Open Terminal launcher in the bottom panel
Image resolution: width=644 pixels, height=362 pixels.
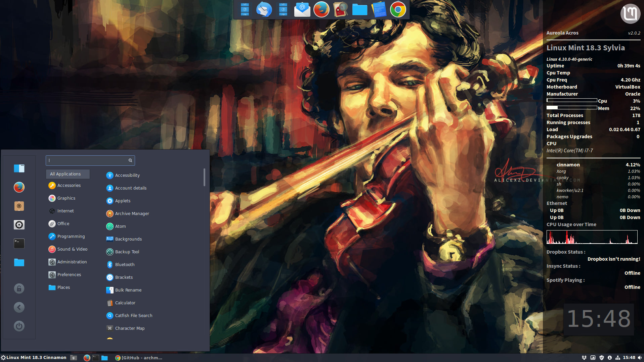(96, 358)
